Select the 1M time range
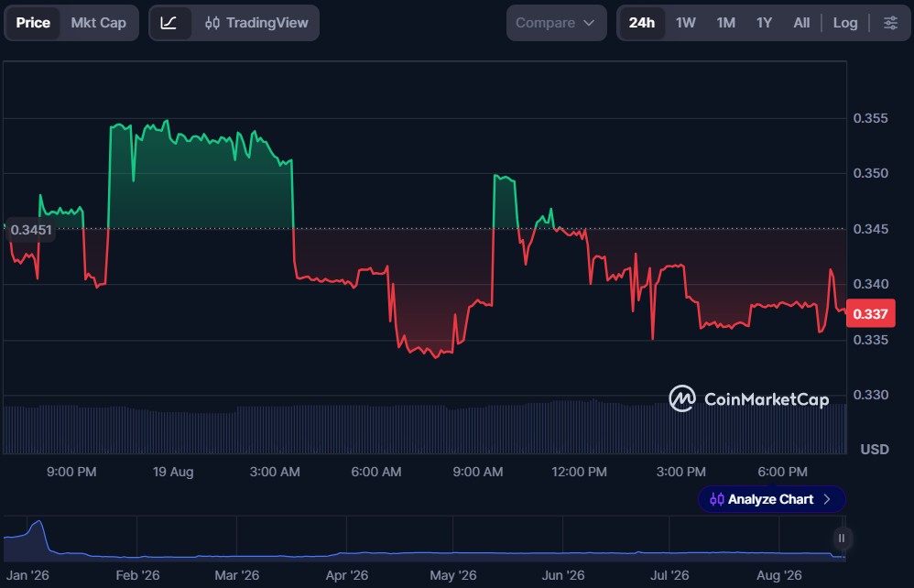Image resolution: width=914 pixels, height=588 pixels. pyautogui.click(x=725, y=23)
